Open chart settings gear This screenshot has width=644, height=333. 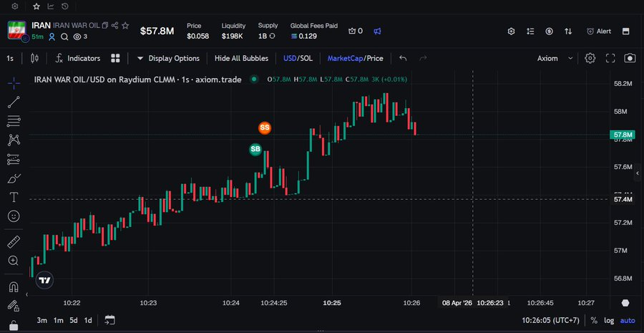590,59
